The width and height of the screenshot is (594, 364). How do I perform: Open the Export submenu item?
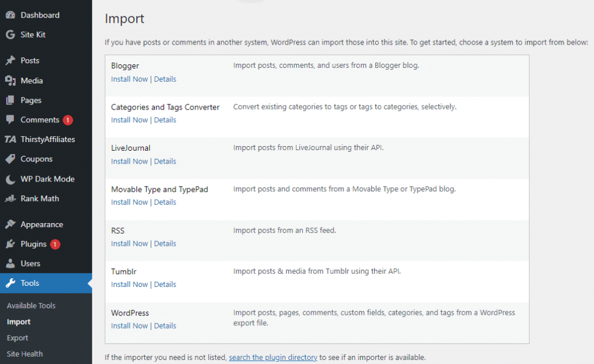click(x=17, y=338)
